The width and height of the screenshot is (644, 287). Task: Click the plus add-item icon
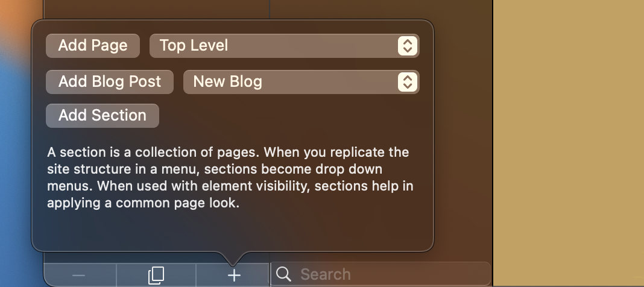[234, 275]
